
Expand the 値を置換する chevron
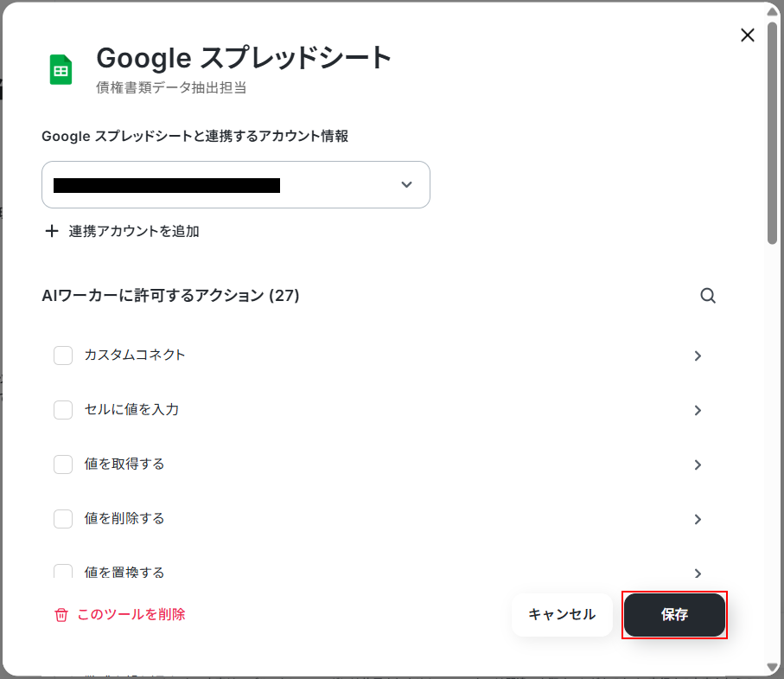(698, 573)
